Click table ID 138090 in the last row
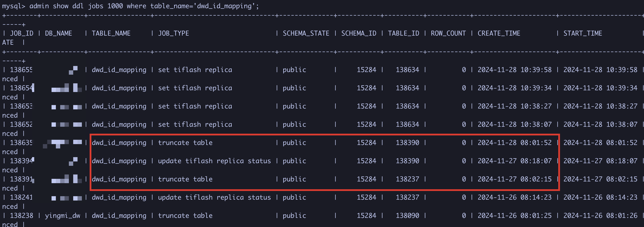 pyautogui.click(x=407, y=216)
